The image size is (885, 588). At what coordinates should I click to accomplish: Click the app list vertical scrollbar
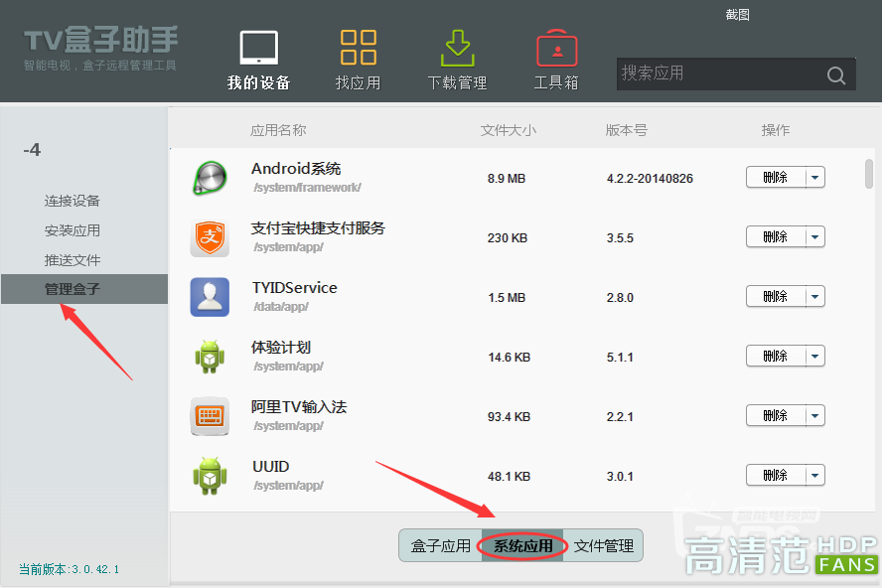(869, 174)
